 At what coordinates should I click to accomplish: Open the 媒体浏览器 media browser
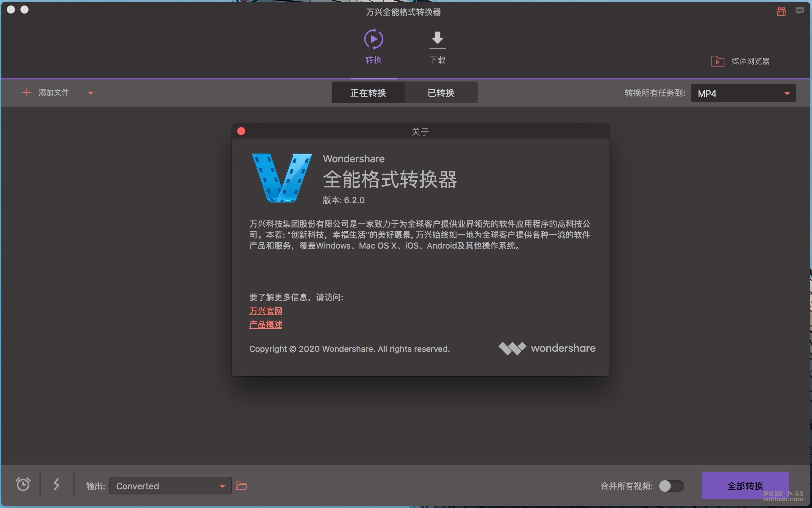coord(741,61)
